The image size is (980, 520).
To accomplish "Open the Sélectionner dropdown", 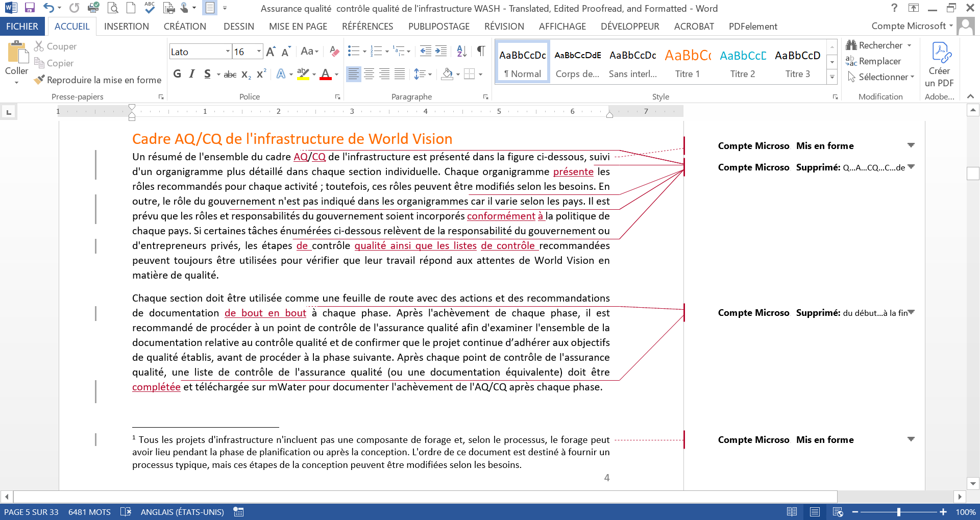I will (x=880, y=77).
